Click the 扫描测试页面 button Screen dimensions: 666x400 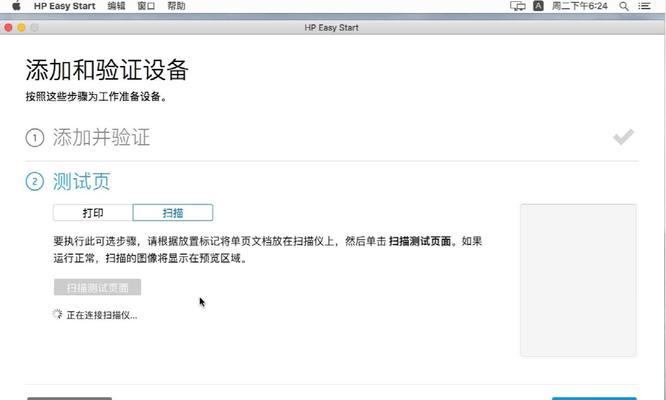(x=97, y=287)
